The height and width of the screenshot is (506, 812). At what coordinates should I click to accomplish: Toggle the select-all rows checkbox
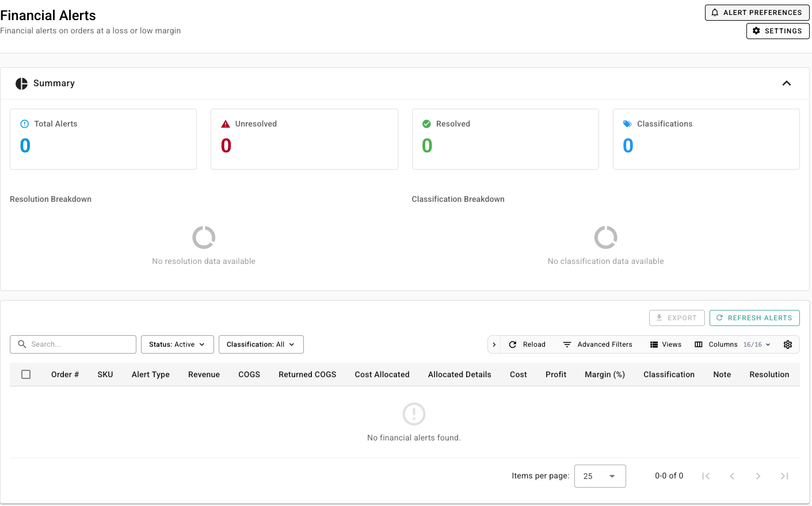click(x=26, y=374)
